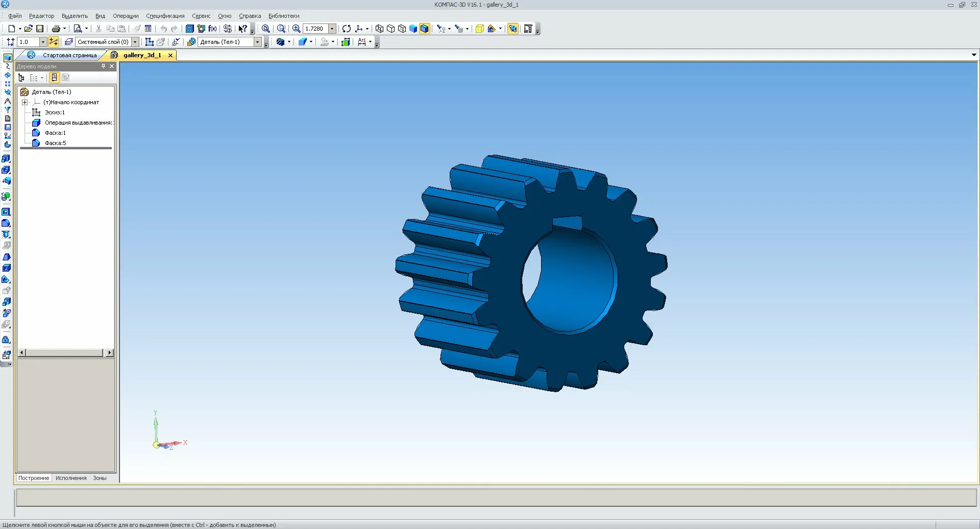Click the Save document icon
Viewport: 980px width, 529px height.
tap(40, 29)
